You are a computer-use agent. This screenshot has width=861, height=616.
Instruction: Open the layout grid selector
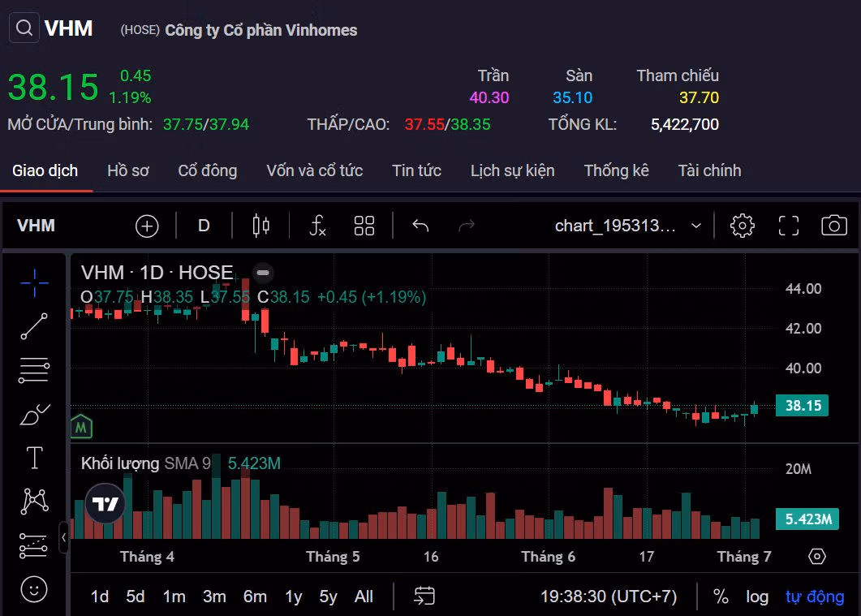(x=364, y=226)
